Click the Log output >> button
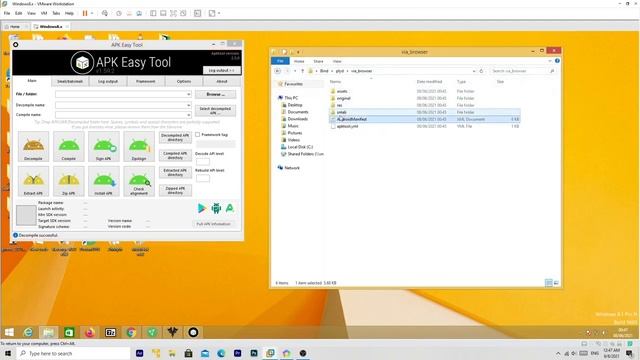The image size is (640, 360). coord(222,71)
